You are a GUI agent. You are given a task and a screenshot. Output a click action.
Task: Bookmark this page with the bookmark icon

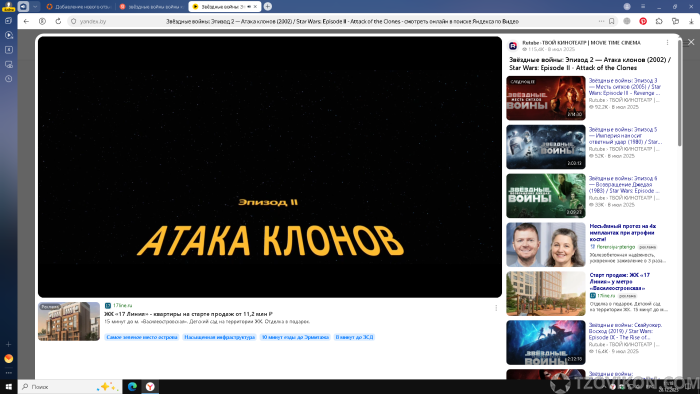(612, 21)
